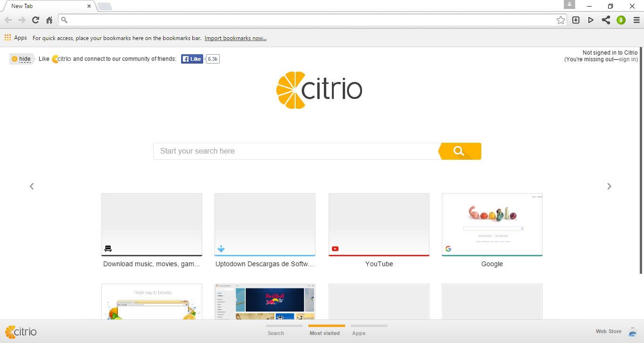Image resolution: width=644 pixels, height=343 pixels.
Task: Click the YouTube tile label
Action: tap(379, 264)
